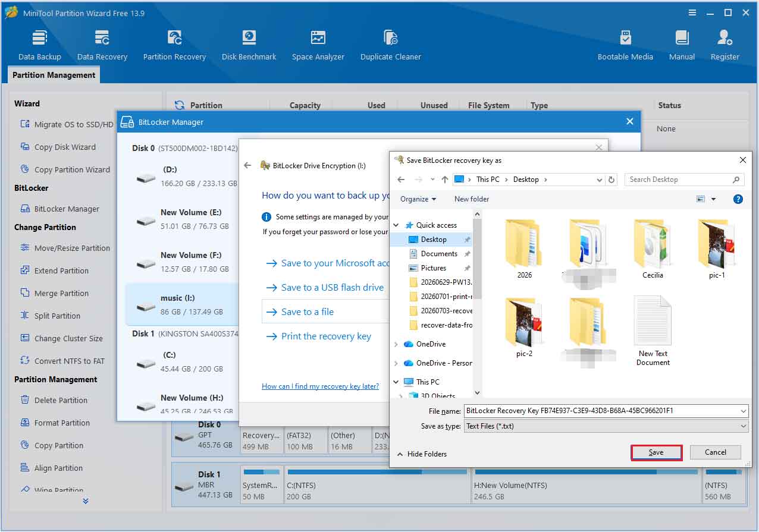Click the Save button
Image resolution: width=759 pixels, height=532 pixels.
(x=656, y=452)
